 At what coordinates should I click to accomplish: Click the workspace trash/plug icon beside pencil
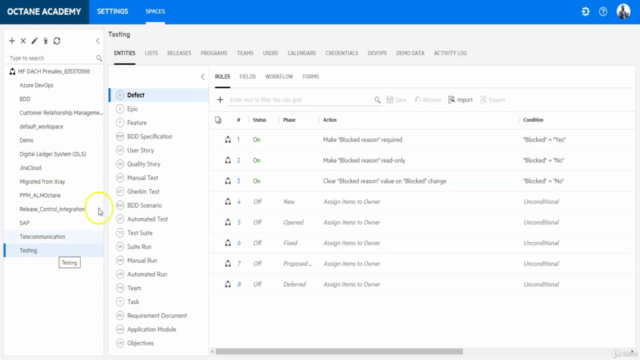pyautogui.click(x=46, y=41)
